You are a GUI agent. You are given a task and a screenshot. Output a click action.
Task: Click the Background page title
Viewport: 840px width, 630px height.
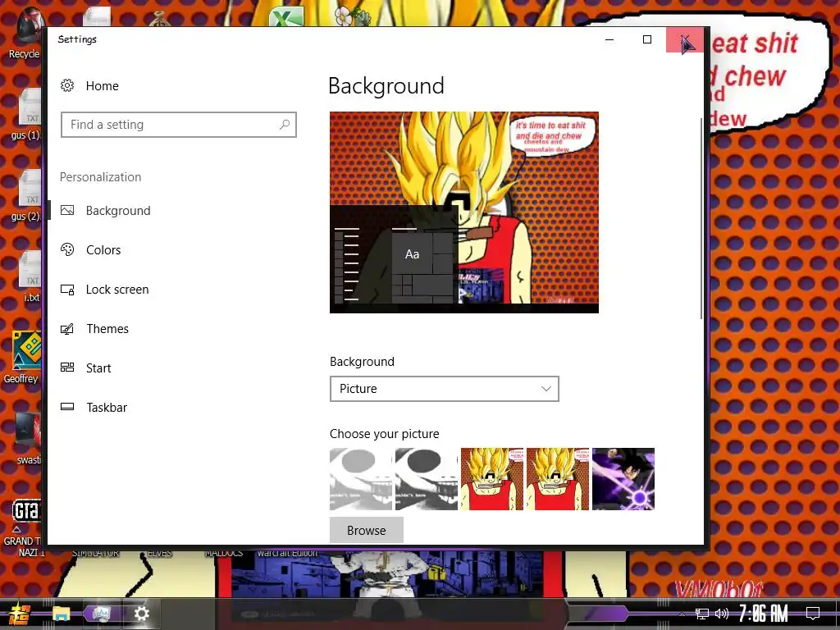point(386,85)
